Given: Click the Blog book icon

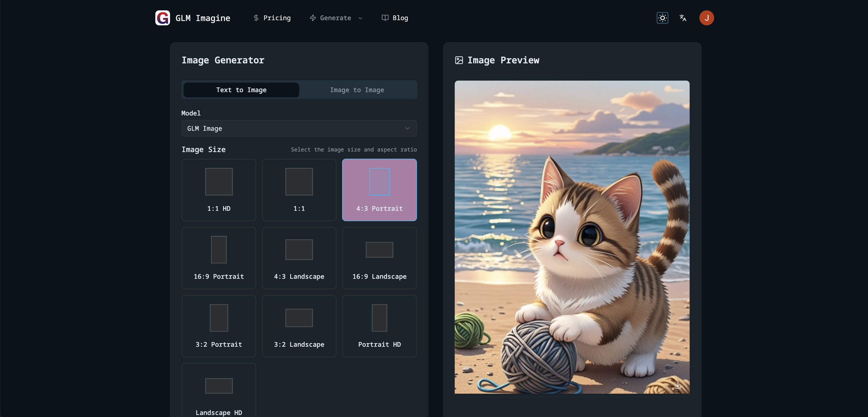Looking at the screenshot, I should (385, 18).
